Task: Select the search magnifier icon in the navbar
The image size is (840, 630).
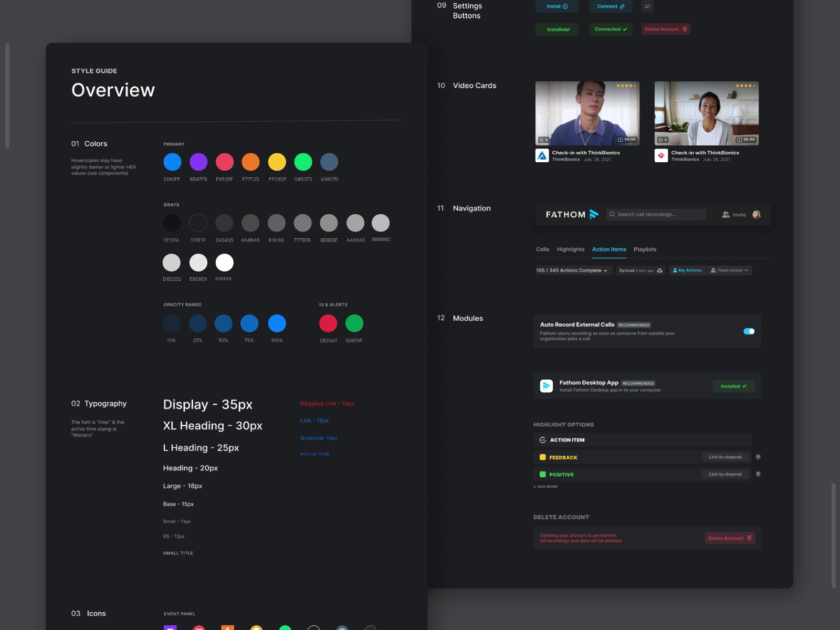Action: tap(612, 214)
